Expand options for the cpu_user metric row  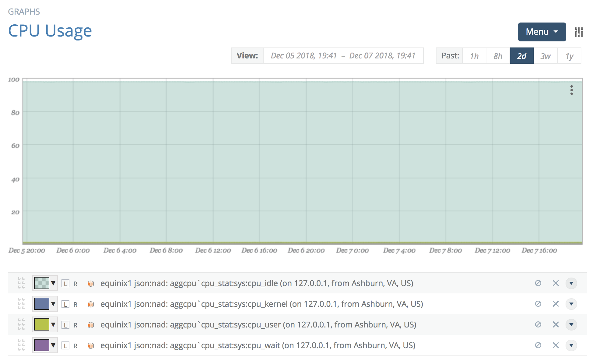pos(571,324)
